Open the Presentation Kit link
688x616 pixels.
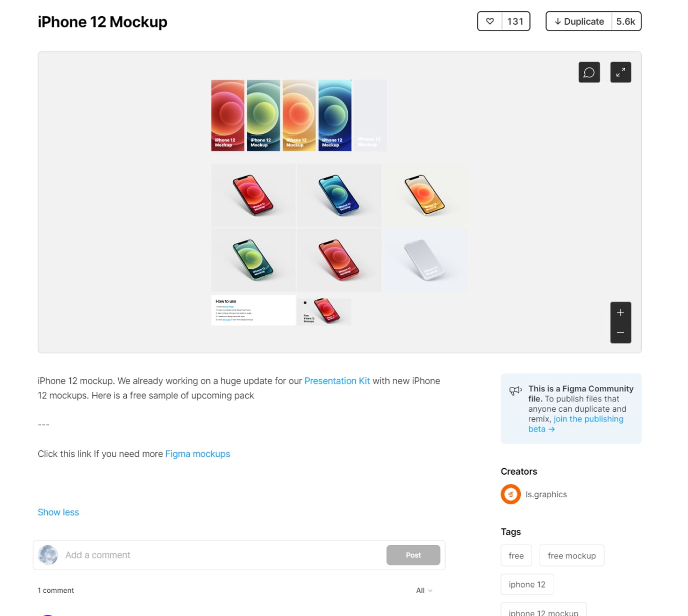(x=337, y=381)
